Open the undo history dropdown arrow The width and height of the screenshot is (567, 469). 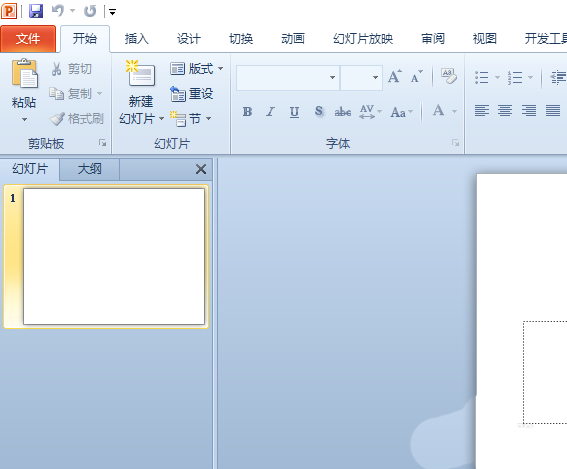point(73,11)
